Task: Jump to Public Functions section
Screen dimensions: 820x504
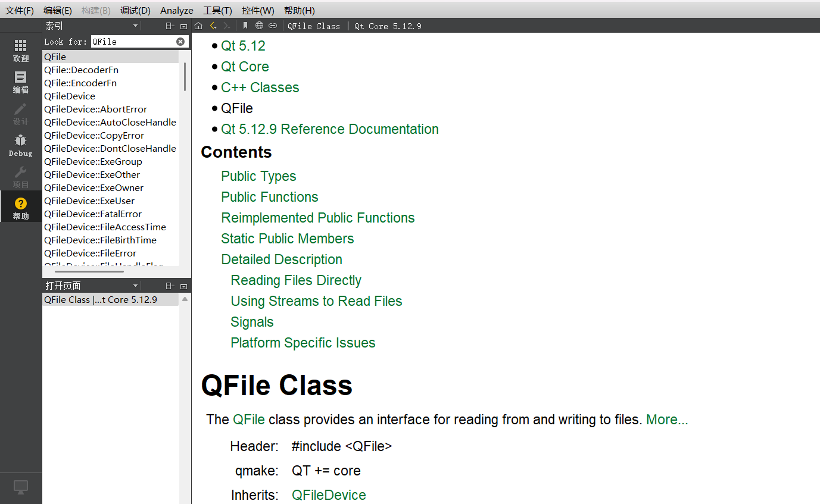Action: [x=270, y=197]
